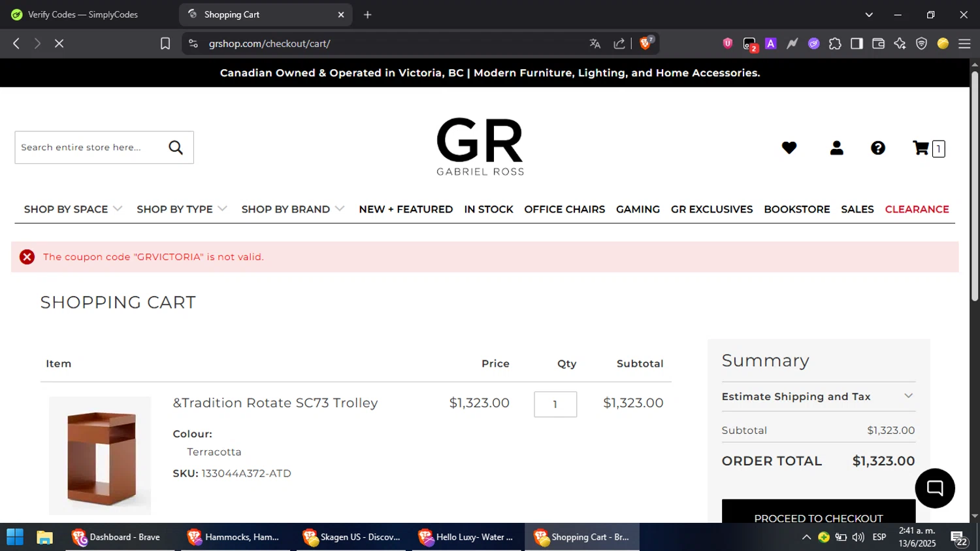Switch to Dashboard - Brave taskbar window

[x=119, y=537]
